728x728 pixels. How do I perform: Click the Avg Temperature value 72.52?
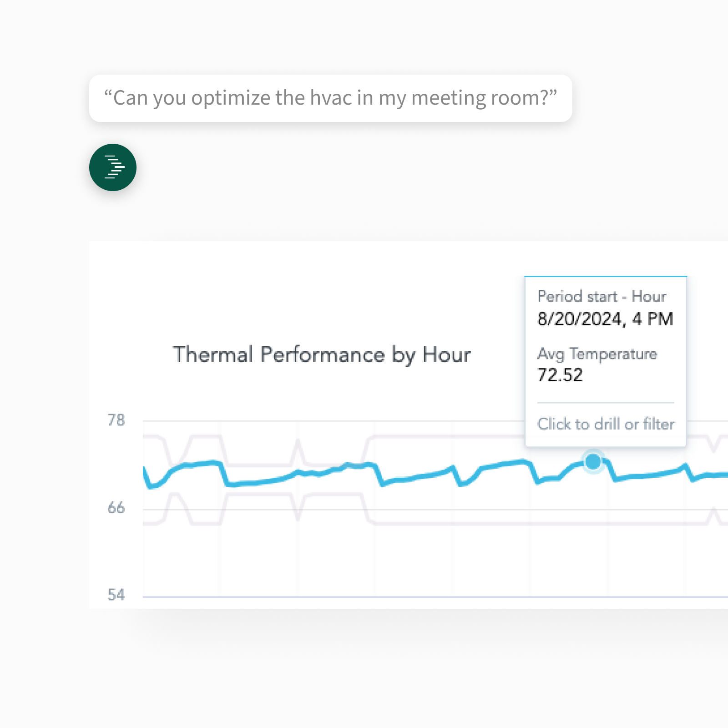click(560, 375)
